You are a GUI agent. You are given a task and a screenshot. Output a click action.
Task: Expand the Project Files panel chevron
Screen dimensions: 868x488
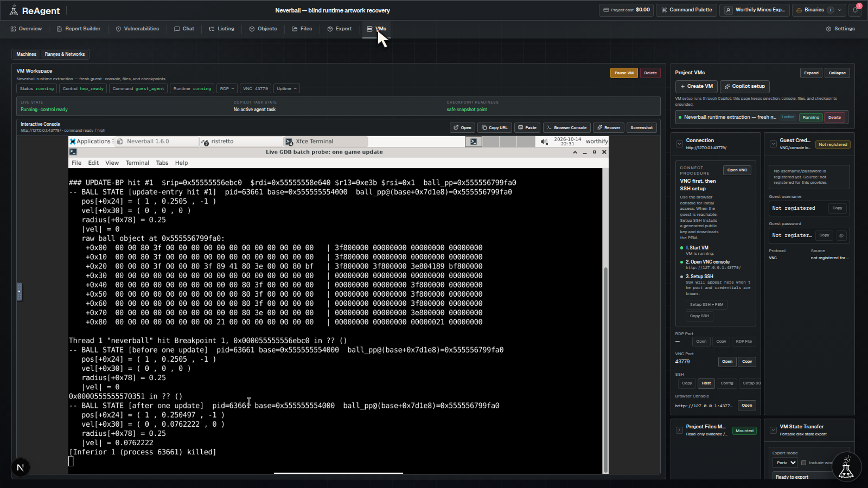(679, 431)
